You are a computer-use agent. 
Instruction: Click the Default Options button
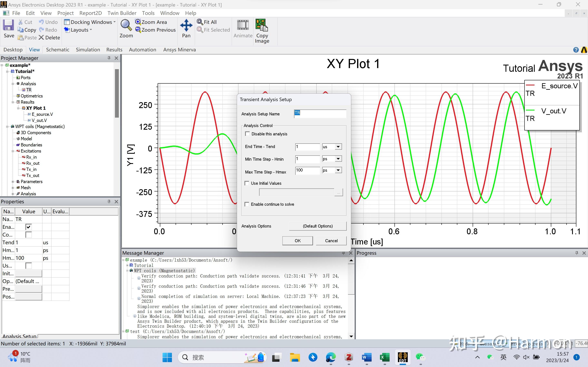tap(317, 226)
